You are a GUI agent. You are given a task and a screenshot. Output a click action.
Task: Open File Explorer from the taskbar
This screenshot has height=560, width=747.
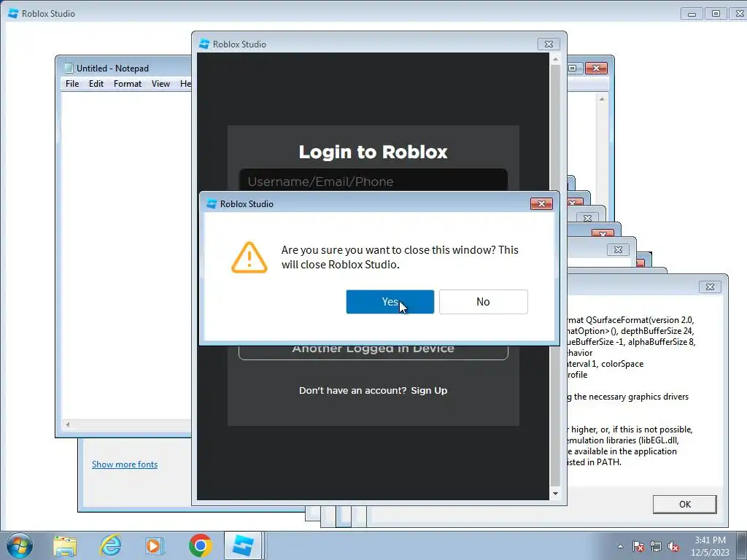65,545
